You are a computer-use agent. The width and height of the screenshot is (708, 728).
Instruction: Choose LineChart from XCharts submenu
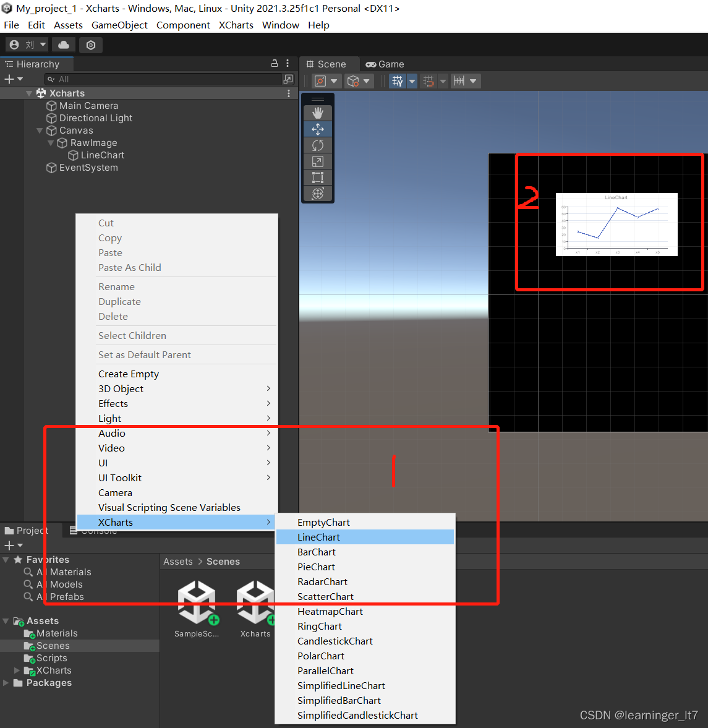pos(365,537)
